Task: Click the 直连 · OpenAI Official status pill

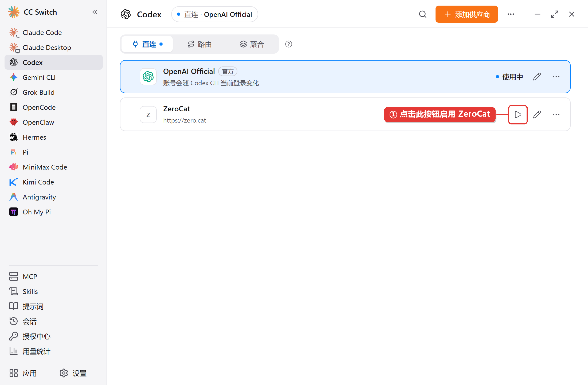Action: point(214,14)
